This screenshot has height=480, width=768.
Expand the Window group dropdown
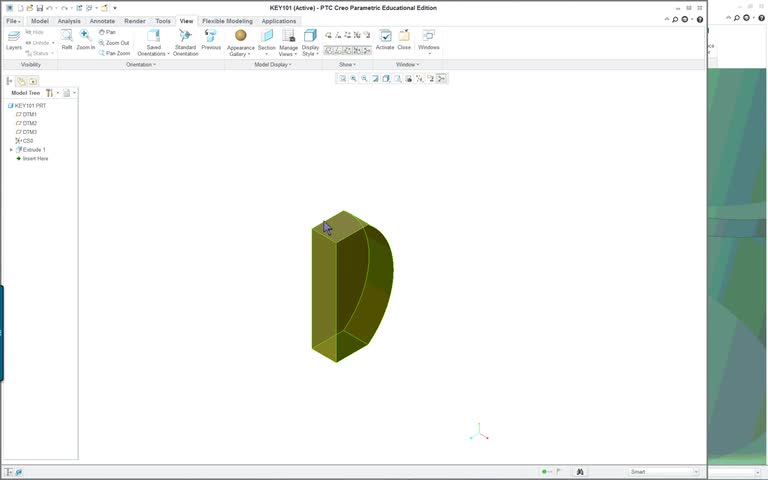pos(408,65)
